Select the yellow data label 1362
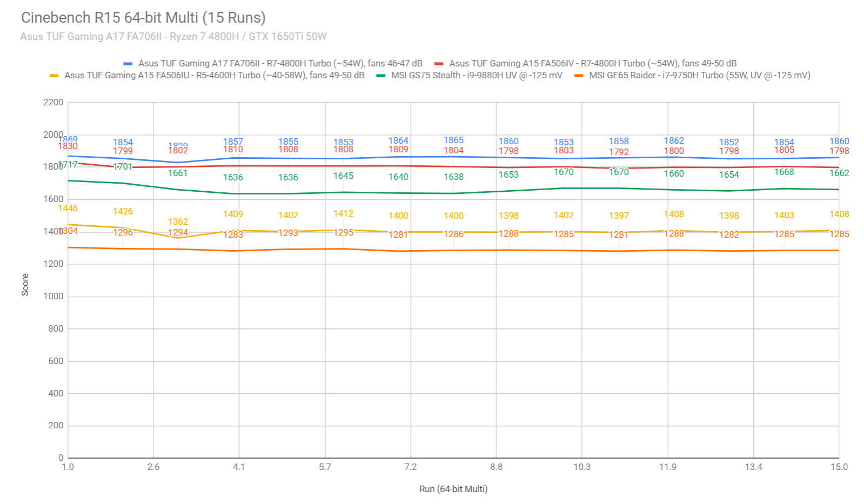864x504 pixels. 178,222
